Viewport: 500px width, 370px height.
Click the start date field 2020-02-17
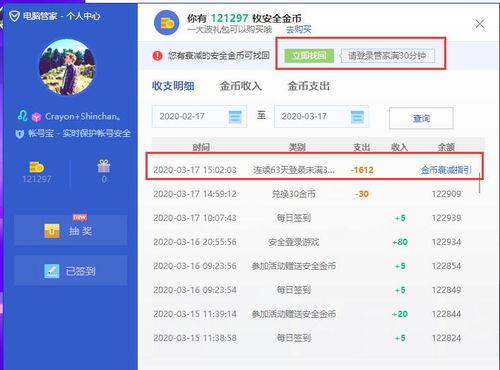(199, 116)
